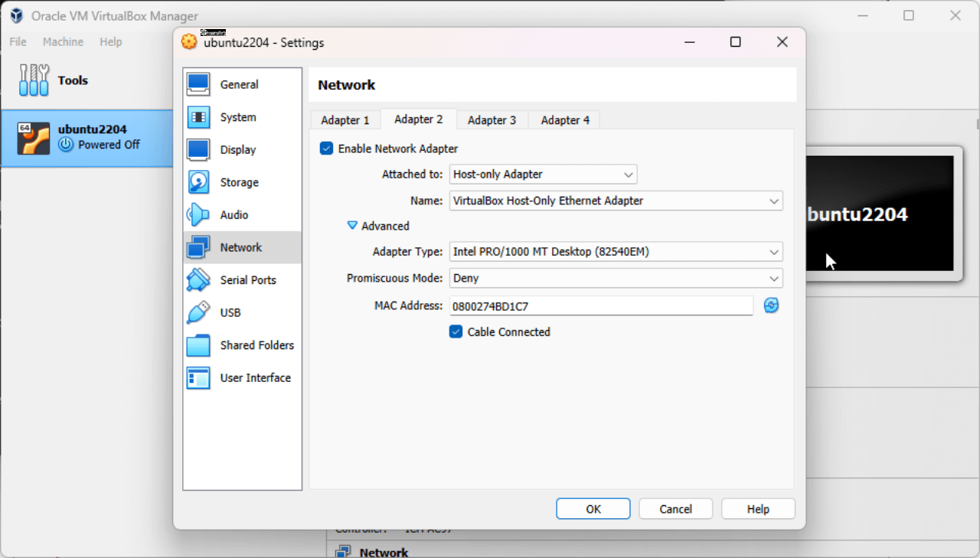The width and height of the screenshot is (980, 558).
Task: Uncheck Enable Network Adapter
Action: (326, 148)
